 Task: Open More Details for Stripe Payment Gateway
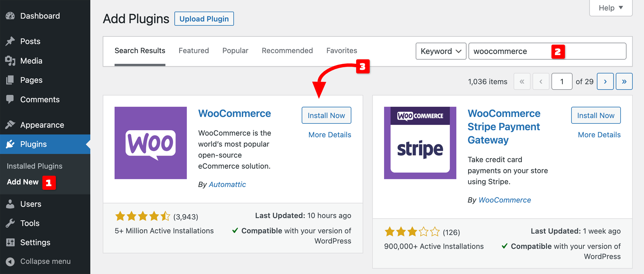[599, 135]
